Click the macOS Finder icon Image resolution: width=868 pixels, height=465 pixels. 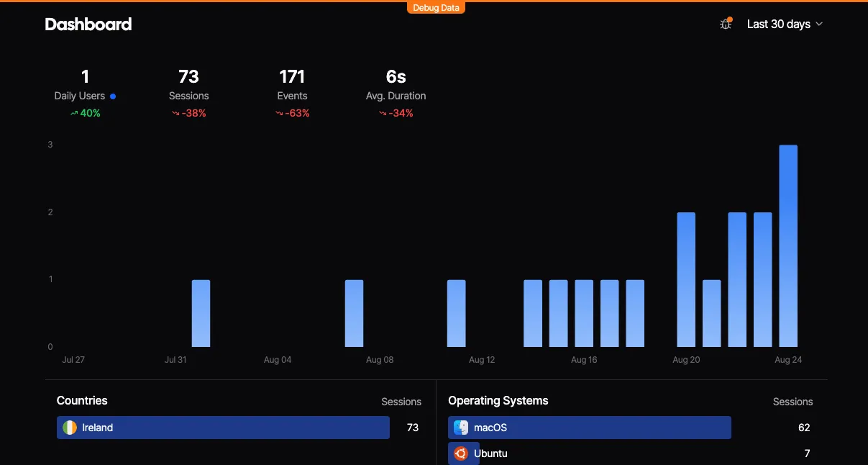[461, 428]
